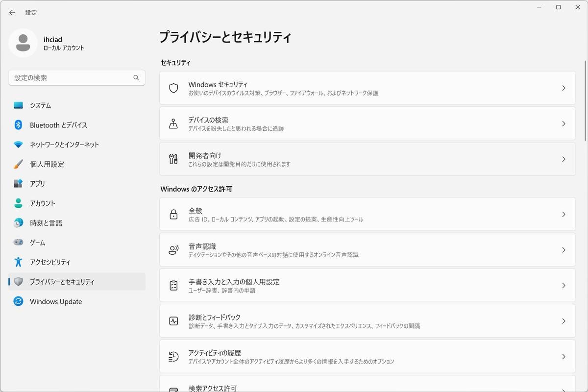Open the 診断とフィードバック settings card
This screenshot has height=392, width=588.
(367, 321)
